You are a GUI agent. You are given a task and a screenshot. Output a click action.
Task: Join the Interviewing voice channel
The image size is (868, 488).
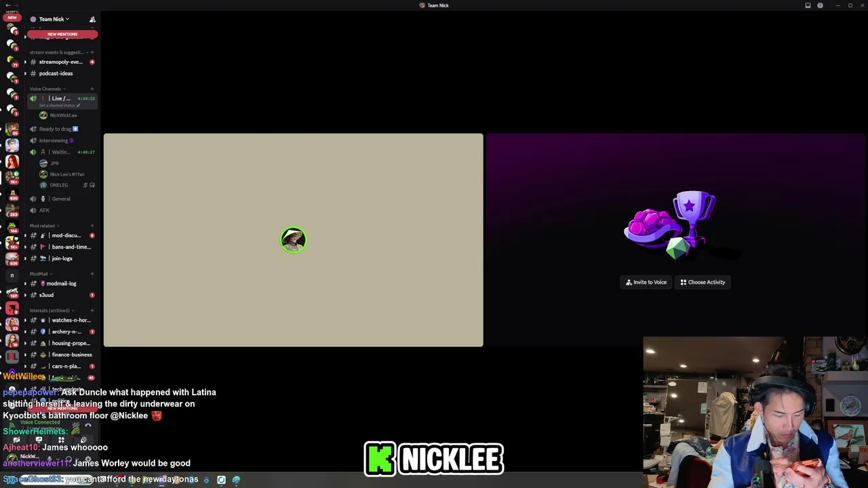61,141
